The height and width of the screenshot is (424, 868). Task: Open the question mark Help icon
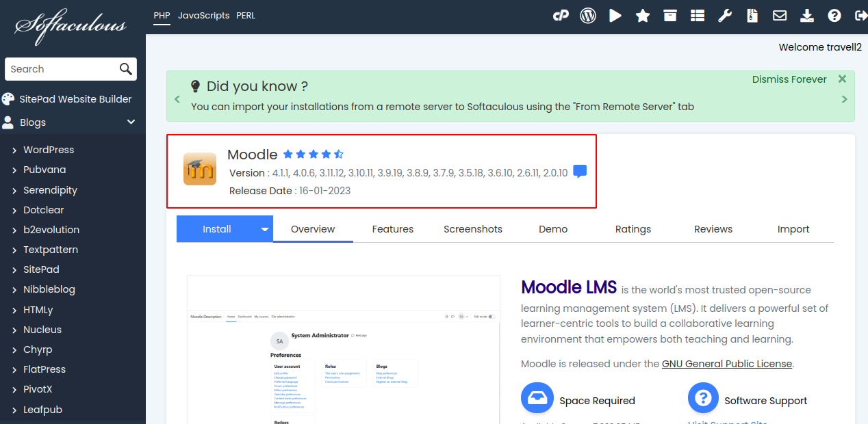[x=834, y=15]
